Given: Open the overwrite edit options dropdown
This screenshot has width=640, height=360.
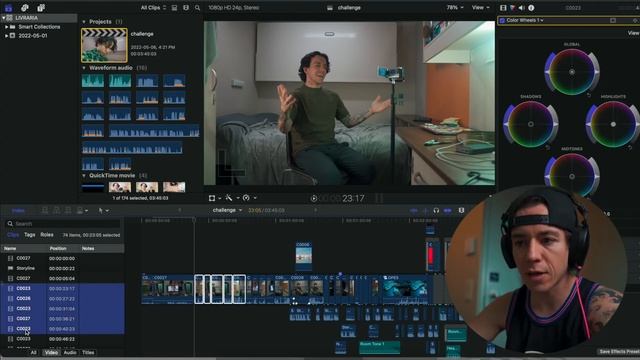Looking at the screenshot, I should click(86, 211).
